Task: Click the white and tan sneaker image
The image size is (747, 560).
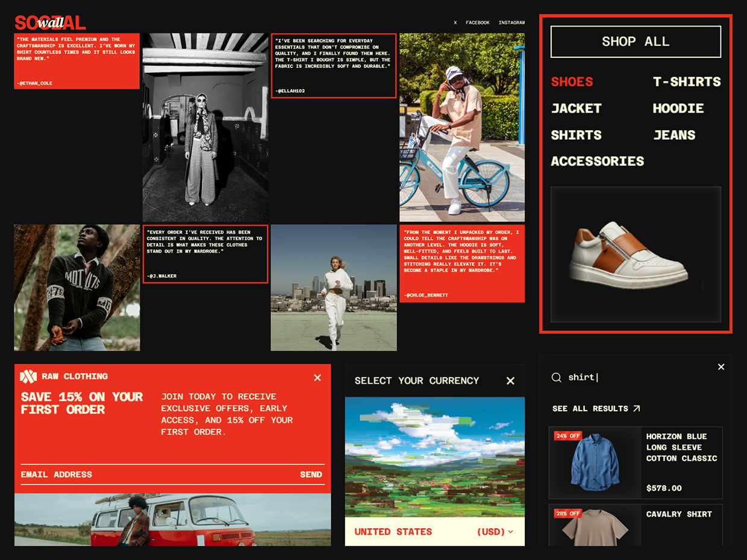Action: coord(636,255)
